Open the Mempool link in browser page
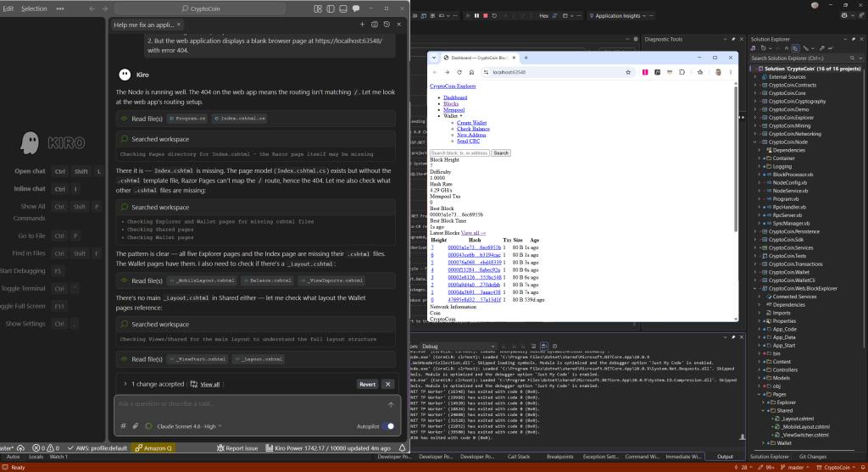Screen dimensions: 868x472 (454, 110)
